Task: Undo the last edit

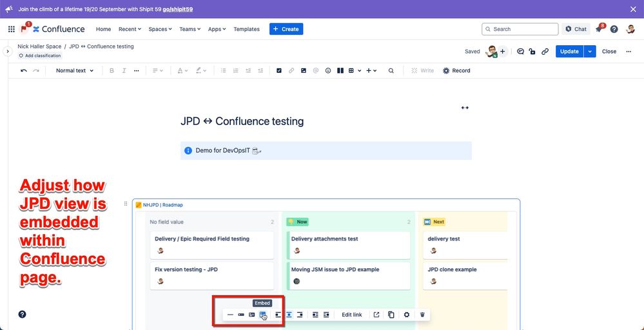Action: click(24, 71)
